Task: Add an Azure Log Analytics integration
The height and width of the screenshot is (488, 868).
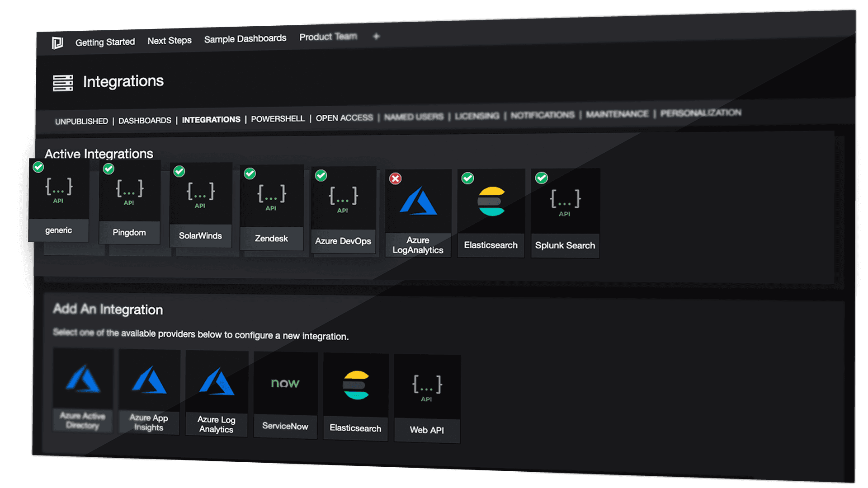Action: (217, 394)
